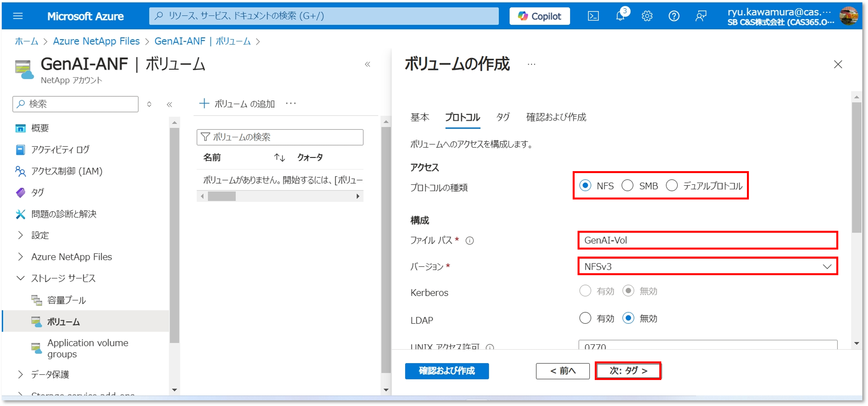Launch Cloud Shell icon
This screenshot has width=868, height=406.
[593, 16]
